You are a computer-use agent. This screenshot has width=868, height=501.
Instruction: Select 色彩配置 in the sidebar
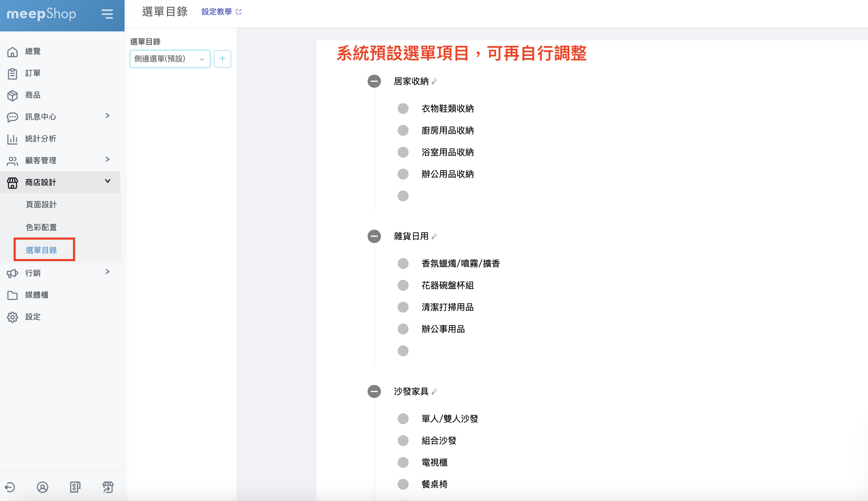41,227
